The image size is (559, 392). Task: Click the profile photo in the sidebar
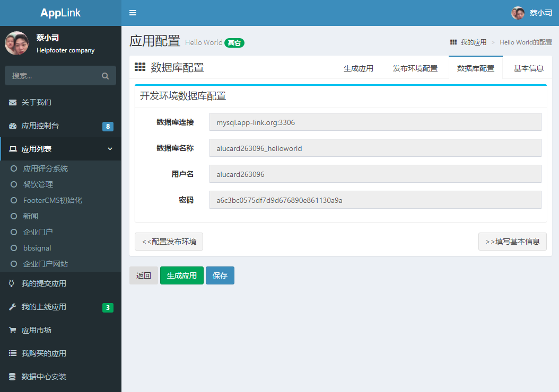click(16, 43)
